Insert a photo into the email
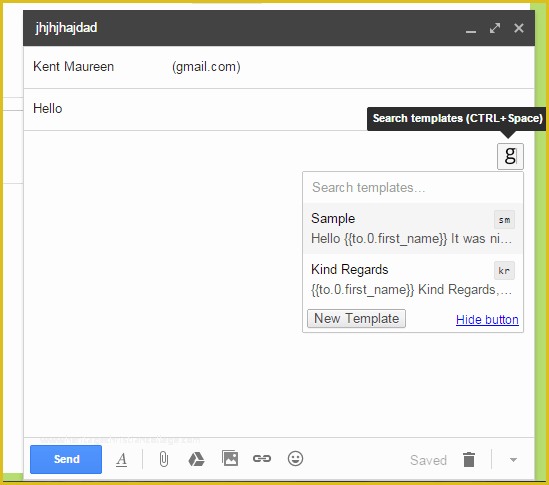The height and width of the screenshot is (485, 549). (x=230, y=458)
